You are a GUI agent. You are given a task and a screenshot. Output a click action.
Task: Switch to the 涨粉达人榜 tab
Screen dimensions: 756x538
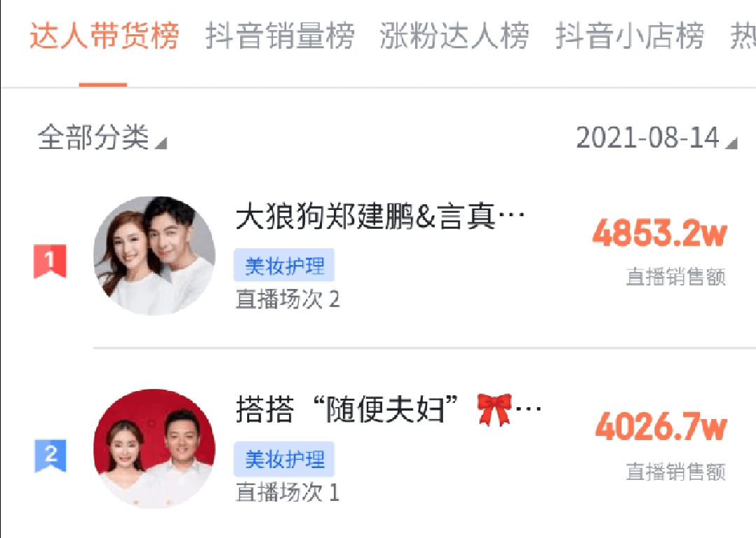(x=454, y=36)
